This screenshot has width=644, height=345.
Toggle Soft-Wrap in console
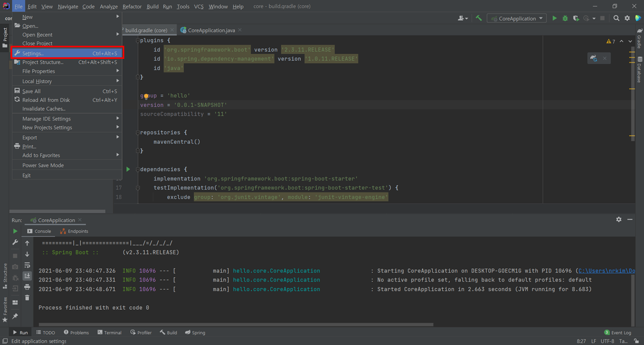pyautogui.click(x=27, y=265)
